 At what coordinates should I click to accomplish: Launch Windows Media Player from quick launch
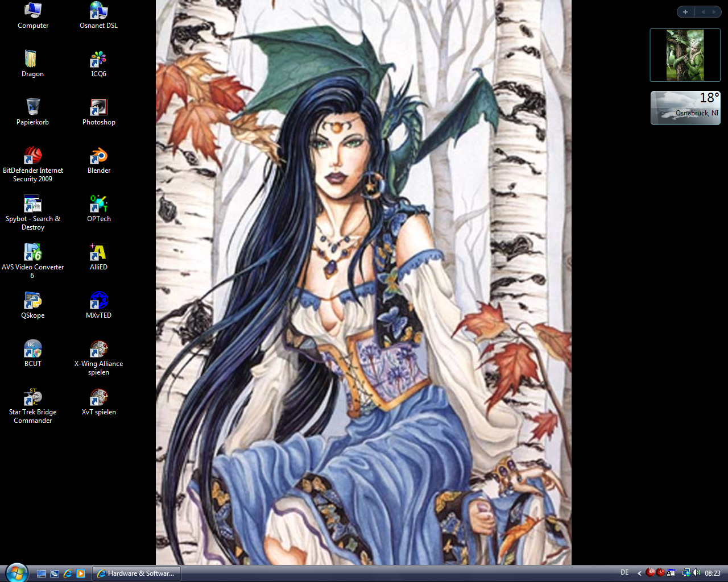[x=81, y=573]
